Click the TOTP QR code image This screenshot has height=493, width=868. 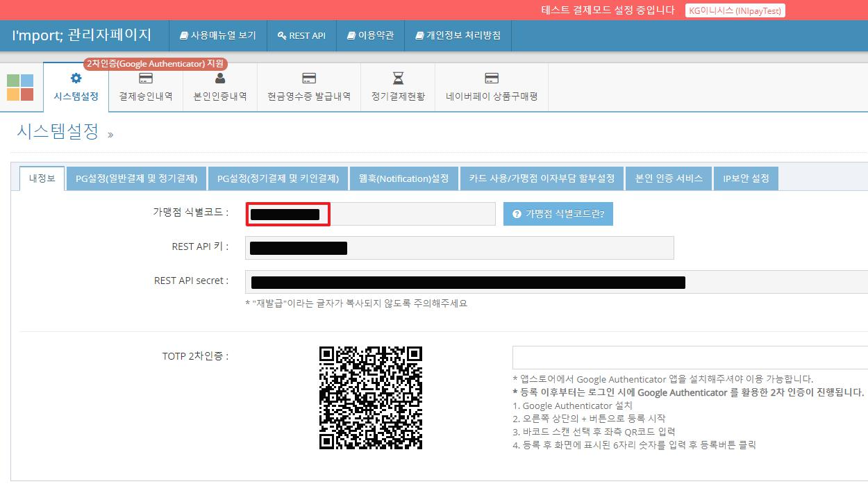coord(371,398)
